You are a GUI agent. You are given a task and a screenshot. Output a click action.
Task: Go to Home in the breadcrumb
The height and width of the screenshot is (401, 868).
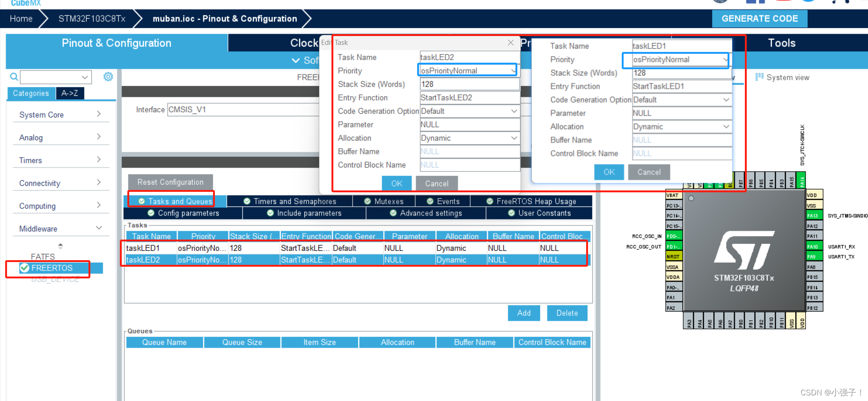click(x=21, y=19)
